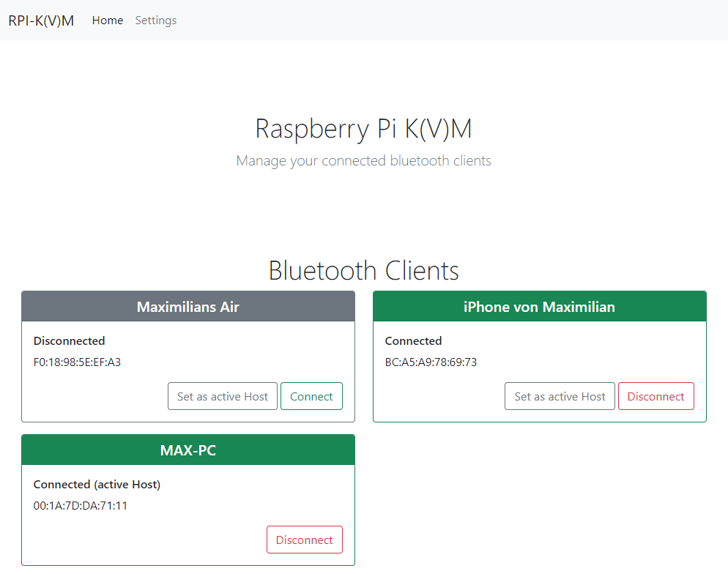Click the Connected (active Host) status
The height and width of the screenshot is (574, 728).
coord(97,485)
